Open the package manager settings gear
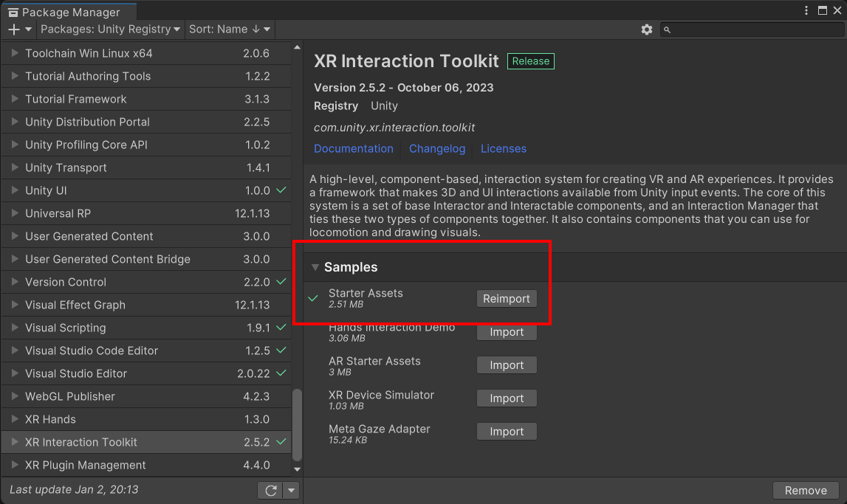Screen dimensions: 847x504 [647, 30]
